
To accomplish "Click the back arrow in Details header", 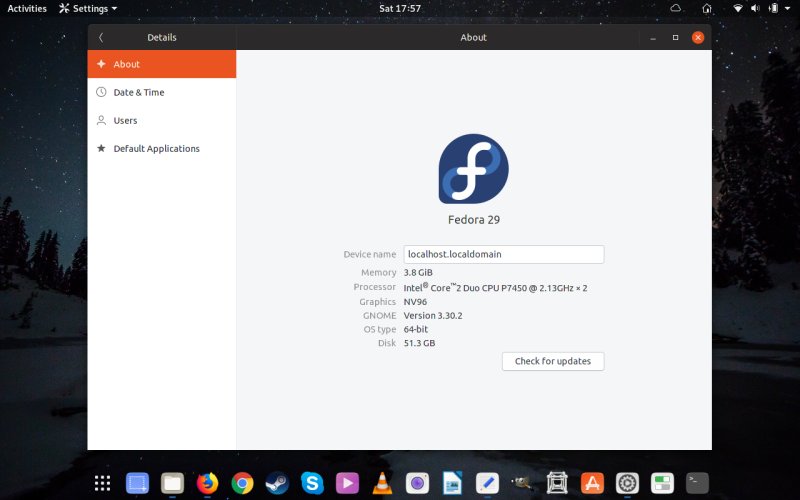I will click(101, 37).
